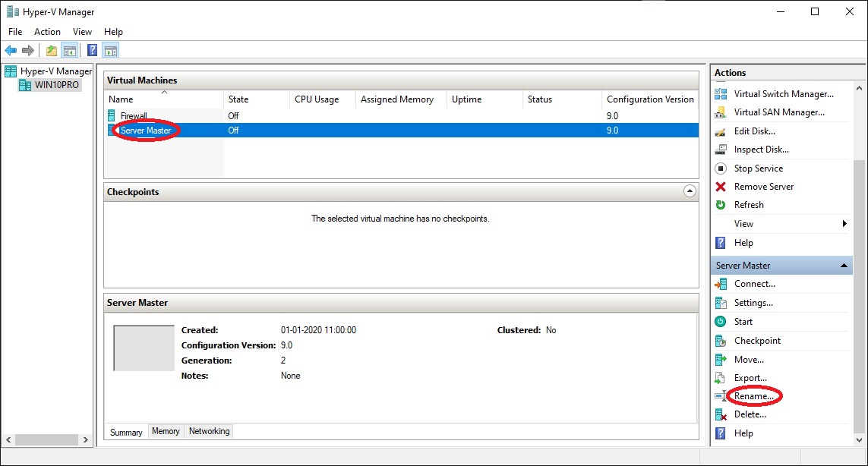Sort by Configuration Version column header

click(x=651, y=99)
